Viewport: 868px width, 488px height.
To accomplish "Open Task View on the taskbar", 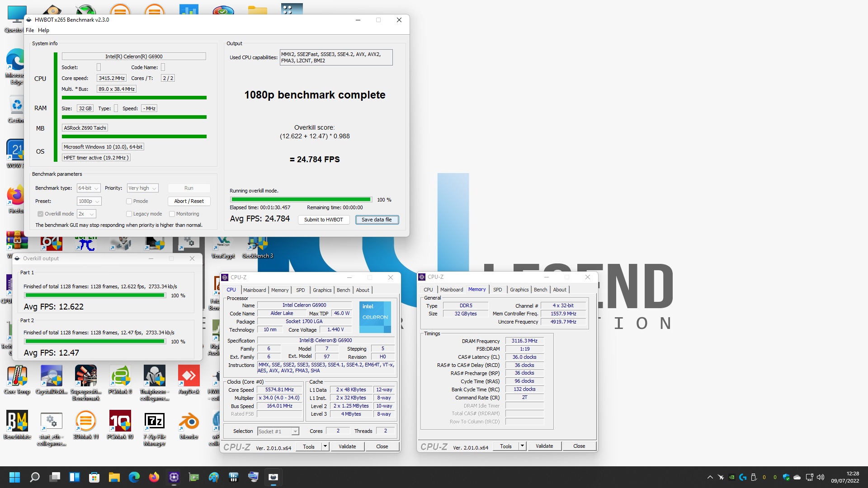I will point(55,477).
